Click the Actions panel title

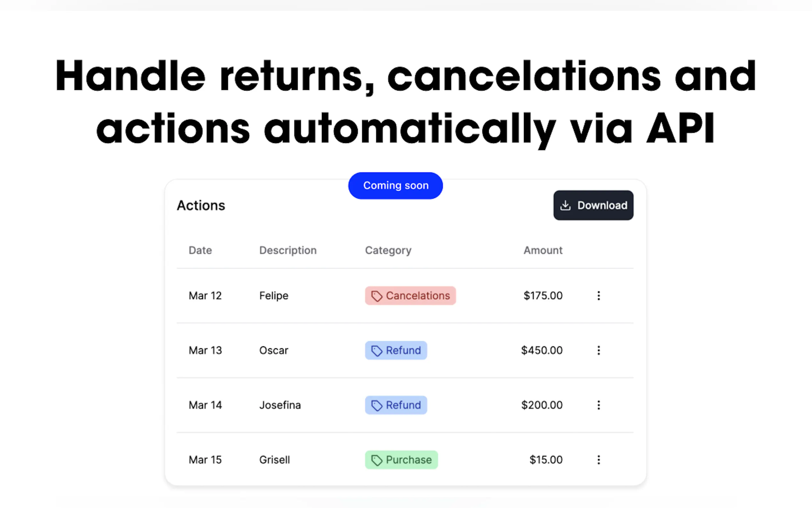(201, 206)
